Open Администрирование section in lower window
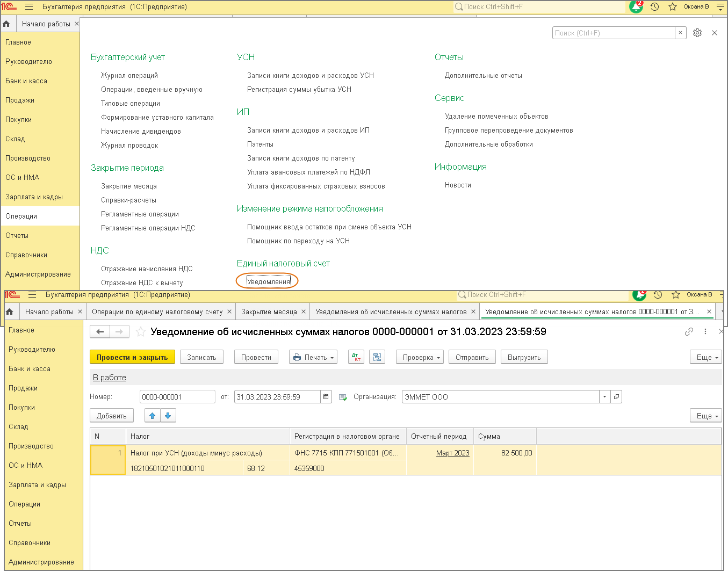 [x=41, y=562]
